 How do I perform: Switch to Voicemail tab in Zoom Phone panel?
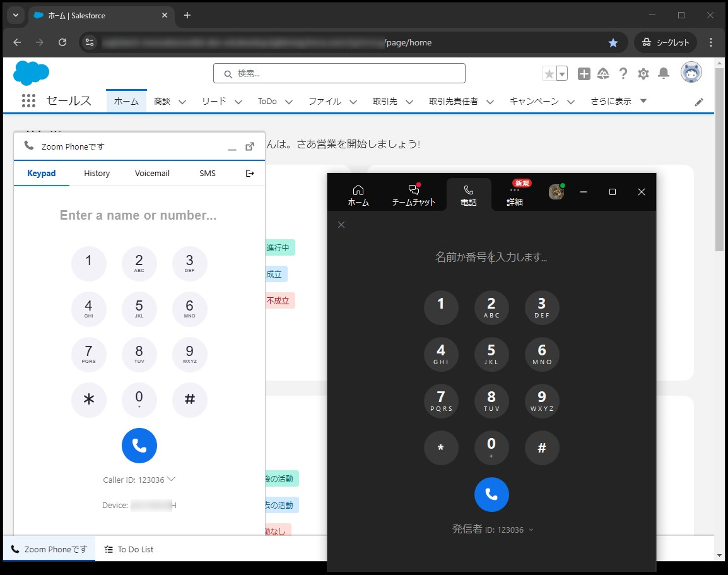152,173
